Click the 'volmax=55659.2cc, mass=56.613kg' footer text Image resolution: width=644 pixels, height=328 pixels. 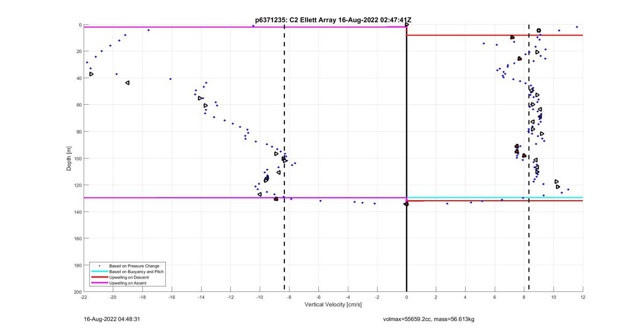428,319
